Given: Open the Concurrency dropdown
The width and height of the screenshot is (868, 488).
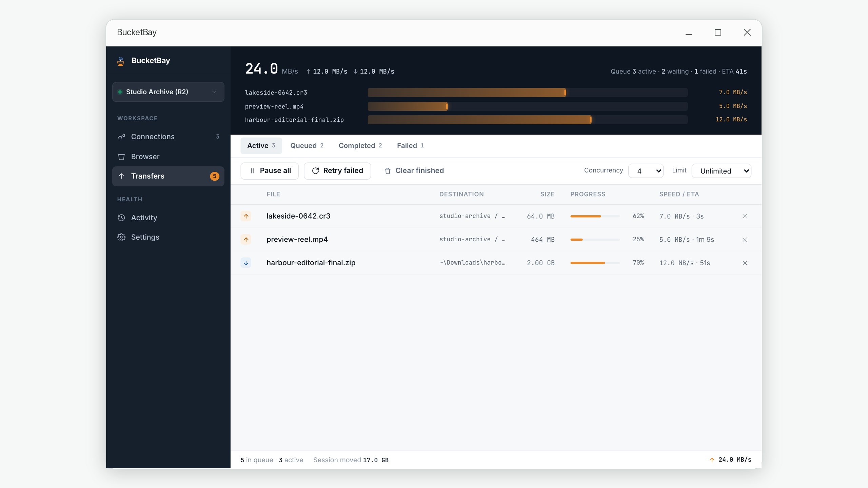Looking at the screenshot, I should [x=646, y=171].
